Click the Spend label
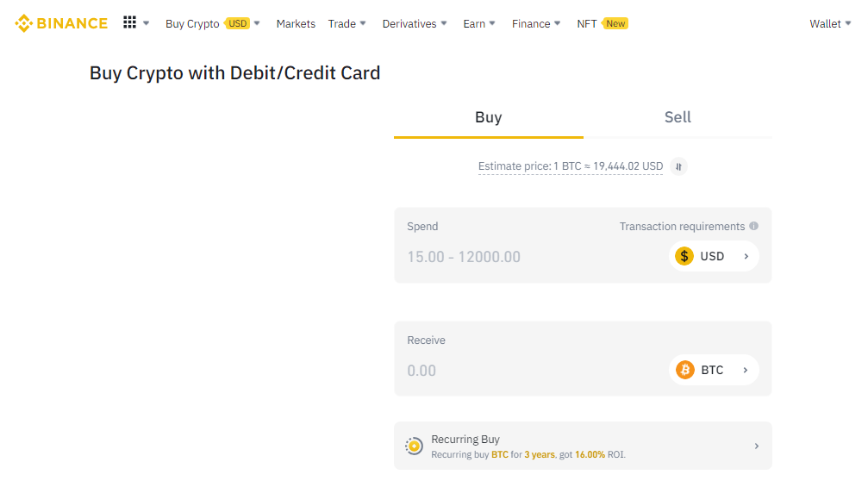 coord(422,227)
